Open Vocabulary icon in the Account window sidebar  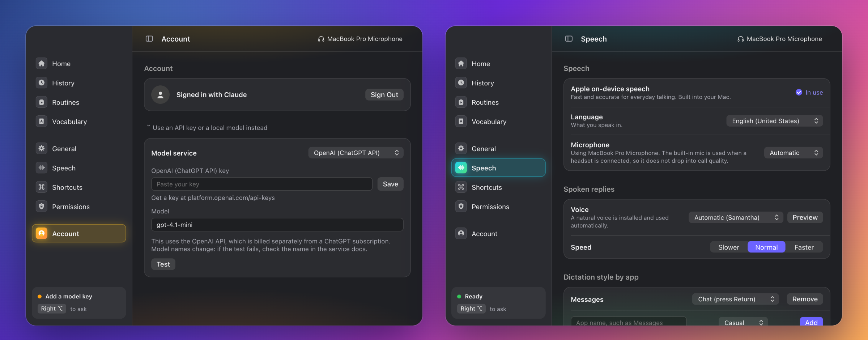click(42, 122)
